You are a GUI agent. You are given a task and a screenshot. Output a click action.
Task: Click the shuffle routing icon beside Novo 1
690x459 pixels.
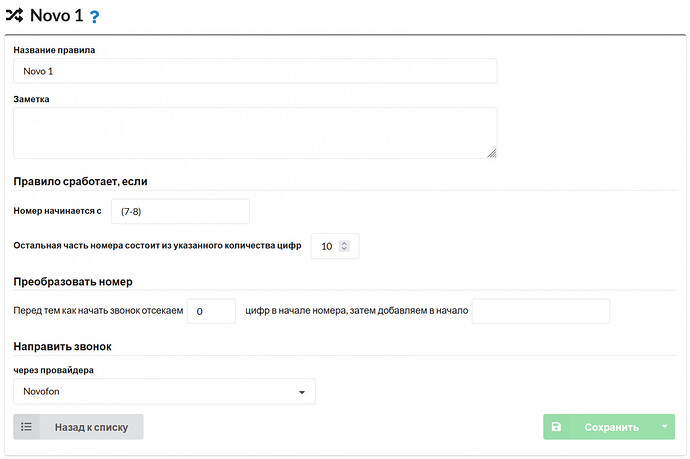(x=14, y=15)
